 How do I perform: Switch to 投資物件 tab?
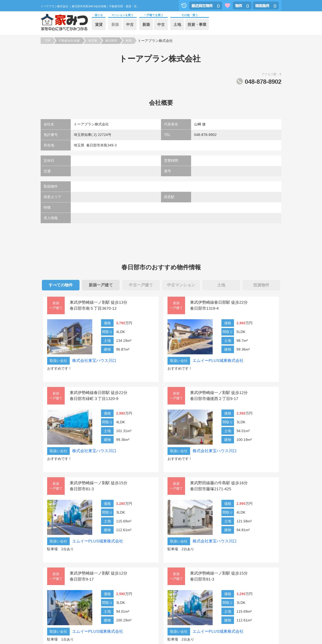point(261,285)
